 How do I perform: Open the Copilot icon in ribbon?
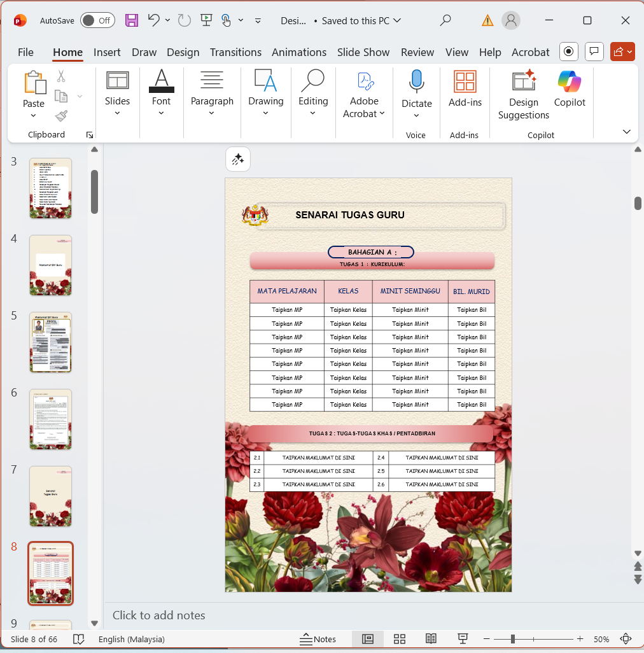click(x=569, y=89)
